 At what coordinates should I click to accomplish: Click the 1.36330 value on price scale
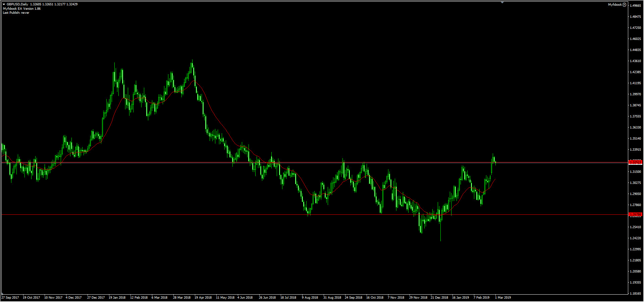635,128
